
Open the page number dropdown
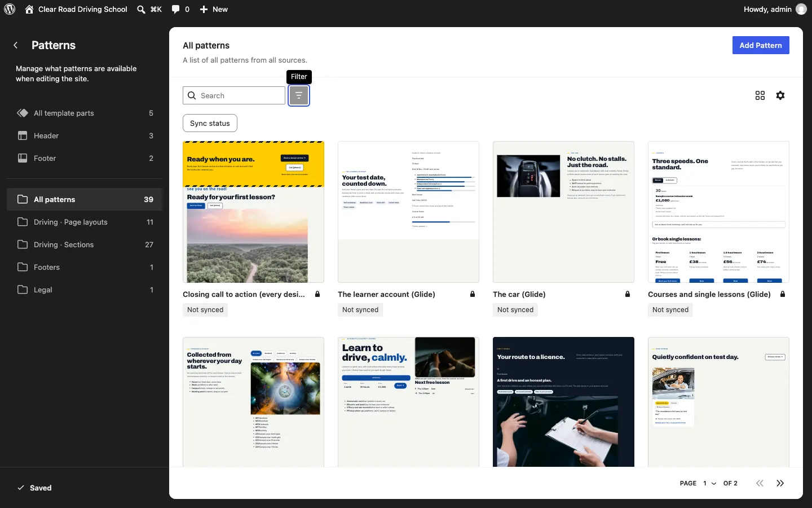709,483
